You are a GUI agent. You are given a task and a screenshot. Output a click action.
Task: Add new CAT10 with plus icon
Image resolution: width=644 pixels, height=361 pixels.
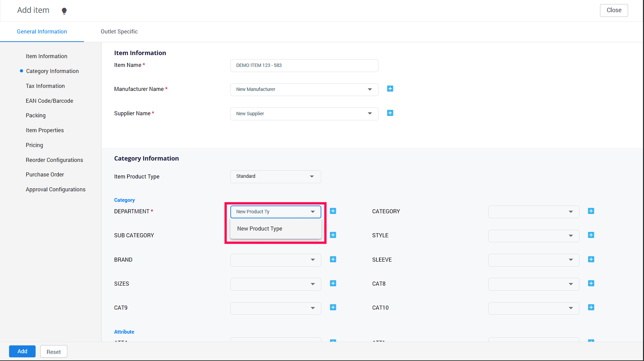click(x=591, y=308)
